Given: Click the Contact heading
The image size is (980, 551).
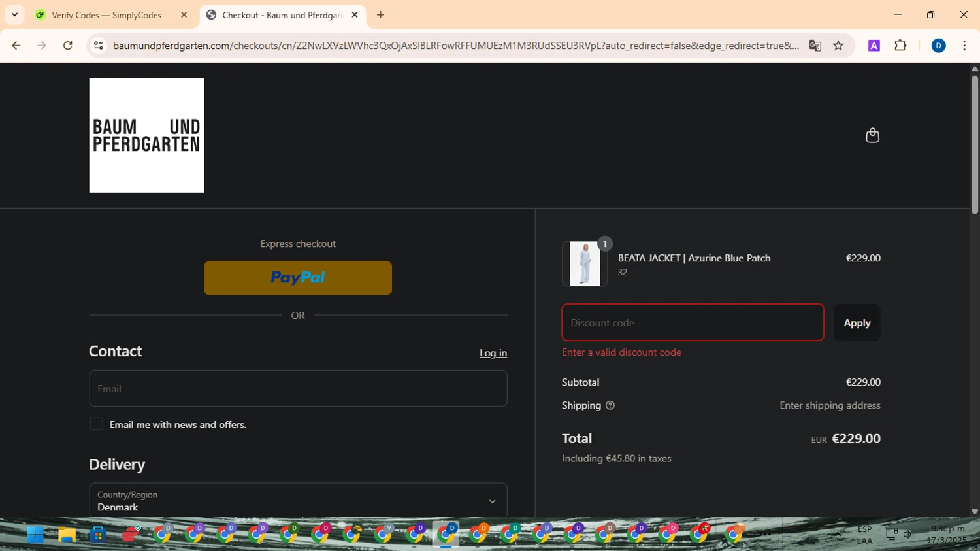Looking at the screenshot, I should click(116, 351).
